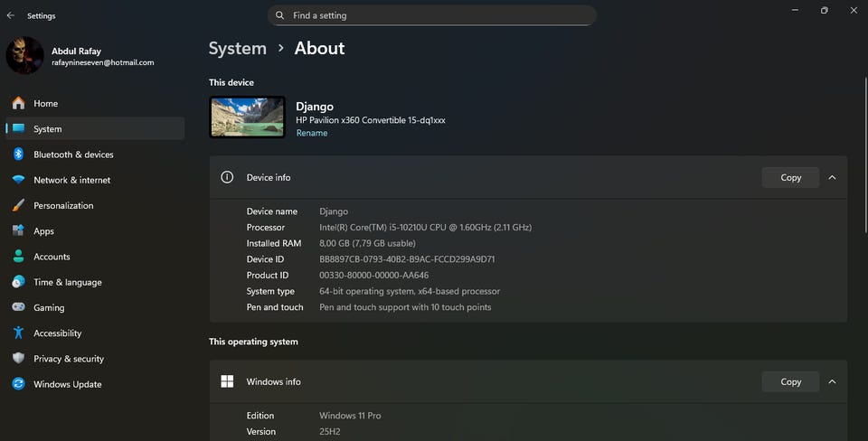The width and height of the screenshot is (868, 441).
Task: Click Version value 25H2
Action: 330,432
